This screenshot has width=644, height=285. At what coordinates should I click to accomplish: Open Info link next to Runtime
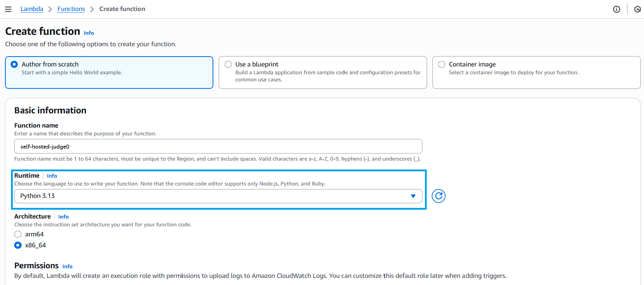coord(52,176)
